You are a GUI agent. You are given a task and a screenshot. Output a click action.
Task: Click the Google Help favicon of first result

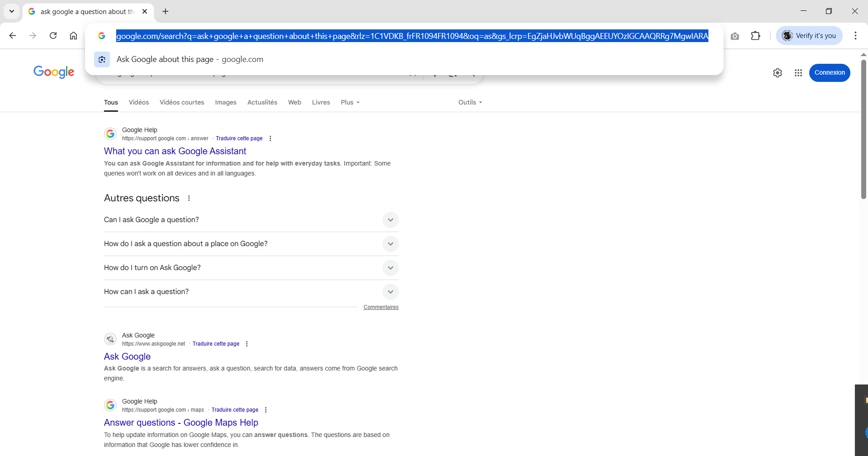pos(110,134)
